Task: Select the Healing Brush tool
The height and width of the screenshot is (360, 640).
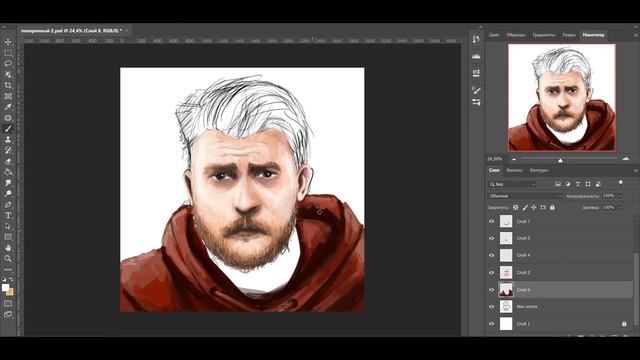Action: [x=8, y=118]
